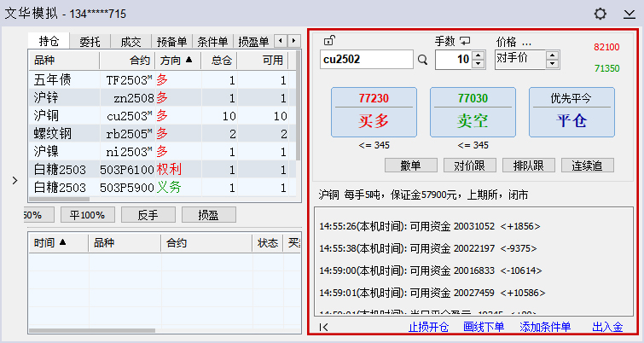Click 买多 button at 77230
The width and height of the screenshot is (644, 343).
click(x=374, y=112)
